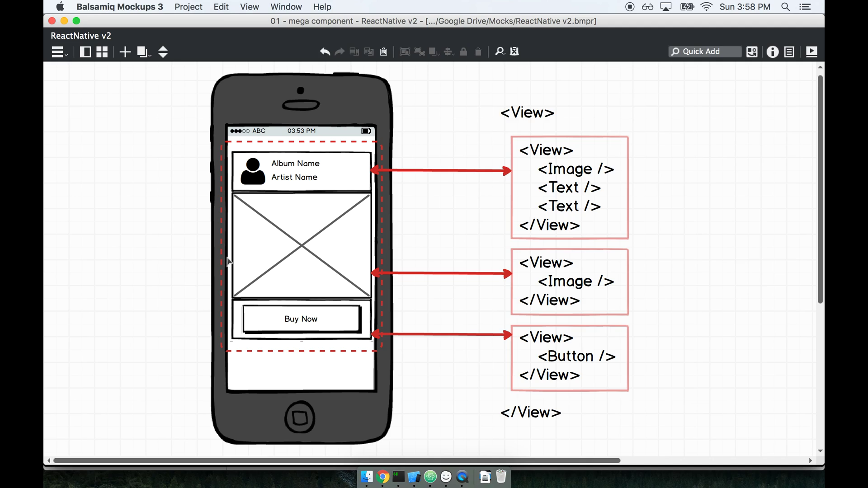Image resolution: width=868 pixels, height=488 pixels.
Task: Expand the Window menu dropdown
Action: [287, 7]
